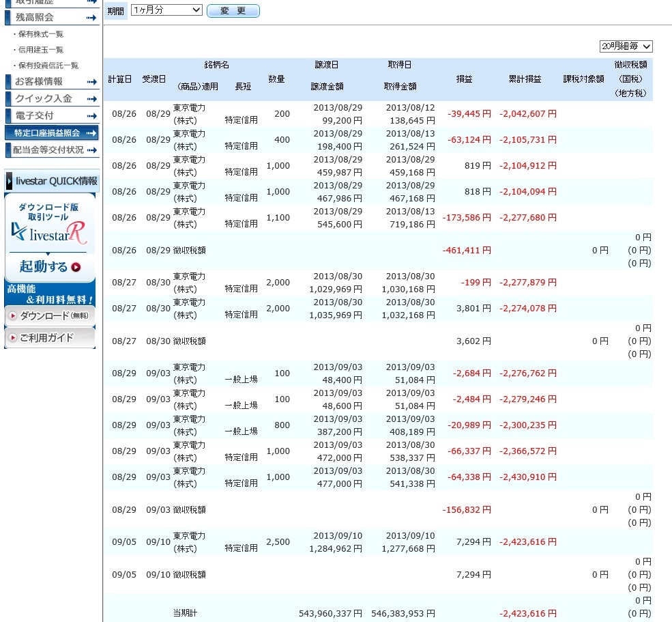Screen dimensions: 672x622
Task: Open the ご利用ガイド button
Action: click(x=50, y=337)
